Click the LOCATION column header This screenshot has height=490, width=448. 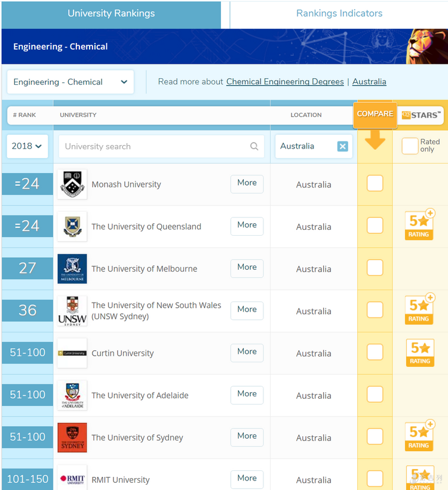(x=306, y=115)
